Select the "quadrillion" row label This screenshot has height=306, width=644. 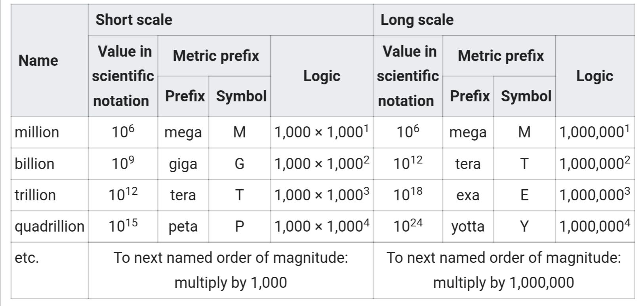tap(50, 226)
